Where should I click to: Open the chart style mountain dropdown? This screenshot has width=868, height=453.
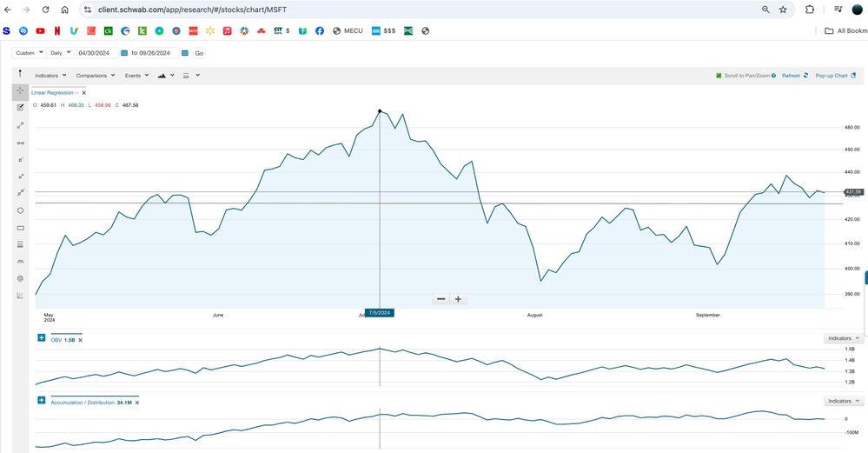(x=166, y=76)
